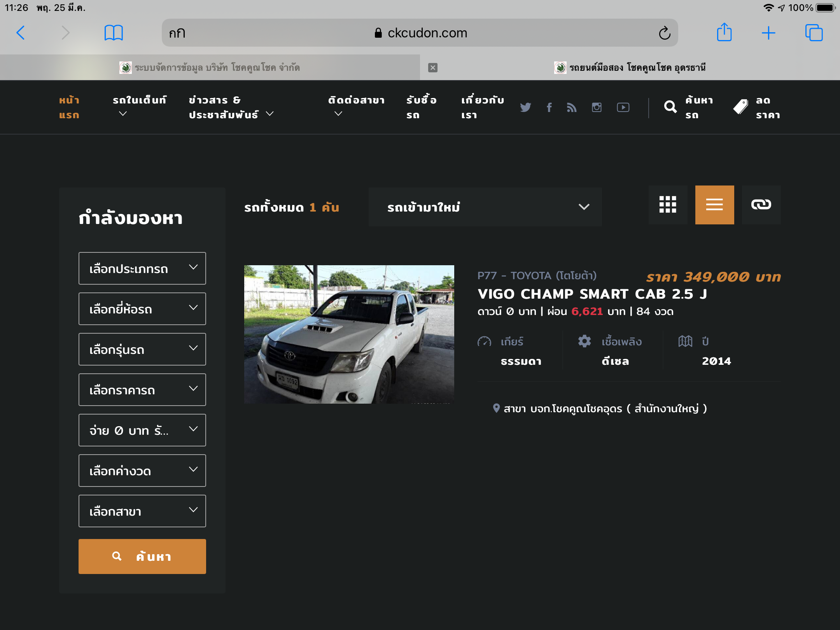840x630 pixels.
Task: Toggle the chain link view button
Action: pos(761,205)
